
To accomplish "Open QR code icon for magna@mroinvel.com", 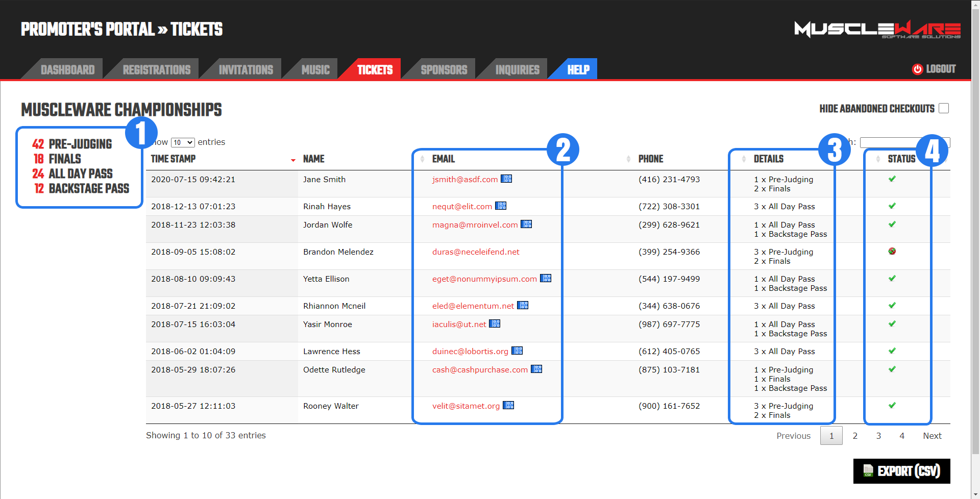I will coord(526,224).
